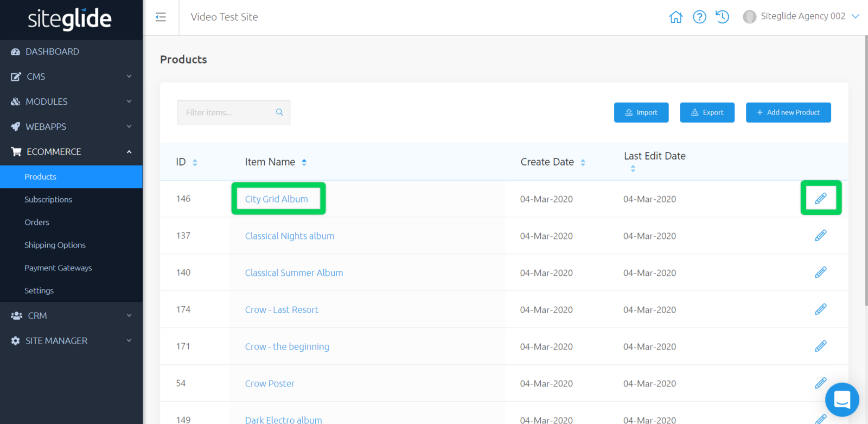Expand the CMS sidebar menu
Screen dimensions: 868x424
[71, 77]
